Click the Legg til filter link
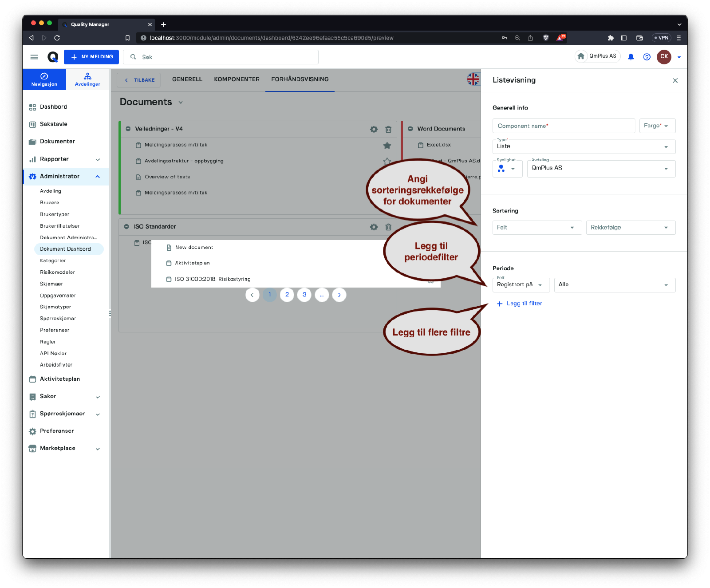The image size is (710, 588). [520, 304]
